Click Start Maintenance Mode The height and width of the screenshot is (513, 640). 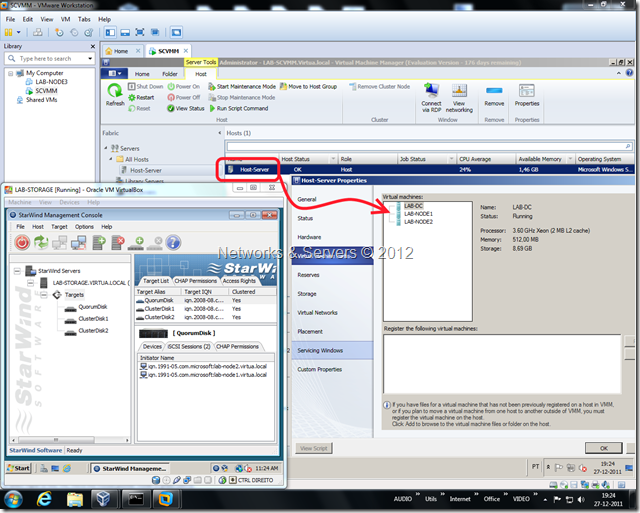(x=242, y=87)
